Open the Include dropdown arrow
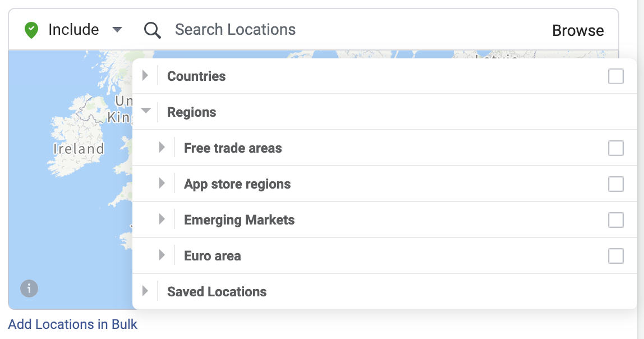The height and width of the screenshot is (339, 644). pyautogui.click(x=117, y=30)
